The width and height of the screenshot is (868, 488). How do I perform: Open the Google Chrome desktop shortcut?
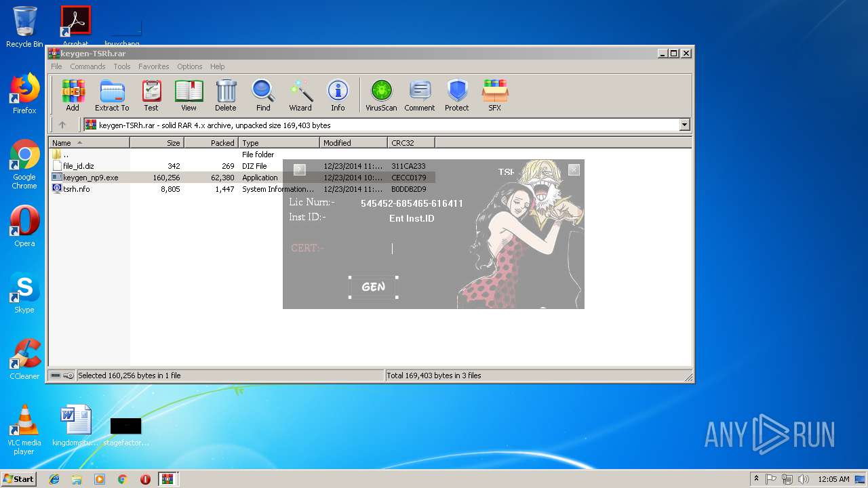pyautogui.click(x=24, y=164)
